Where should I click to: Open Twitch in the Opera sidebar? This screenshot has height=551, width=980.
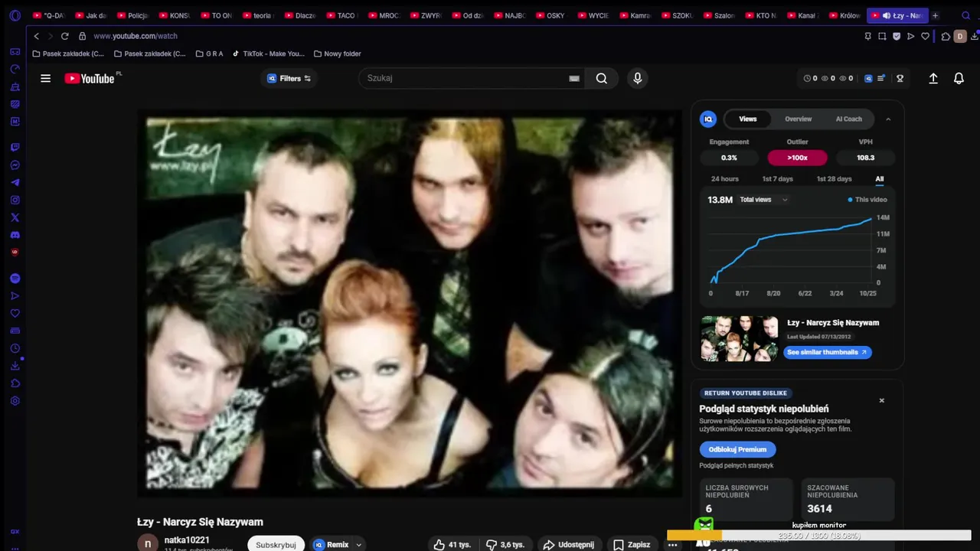[15, 147]
